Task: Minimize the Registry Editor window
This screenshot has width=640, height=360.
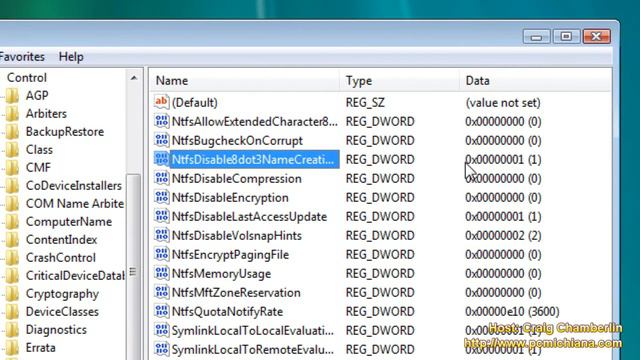Action: click(x=536, y=36)
